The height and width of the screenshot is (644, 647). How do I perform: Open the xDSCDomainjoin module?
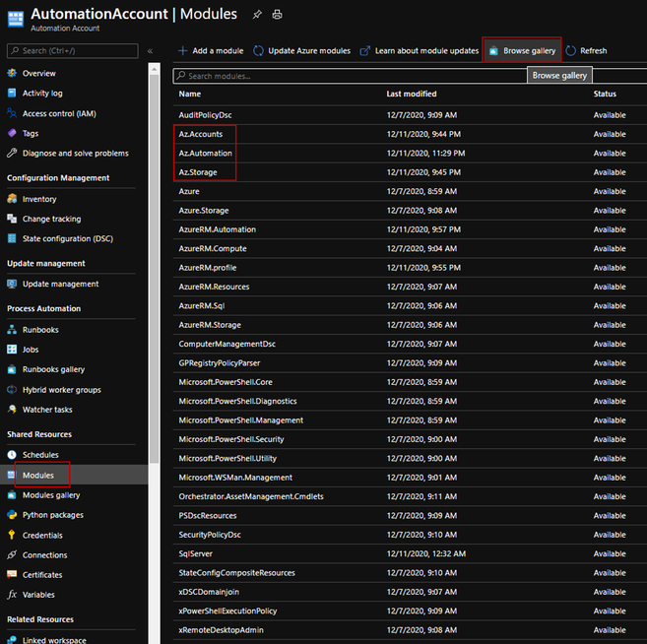(209, 592)
